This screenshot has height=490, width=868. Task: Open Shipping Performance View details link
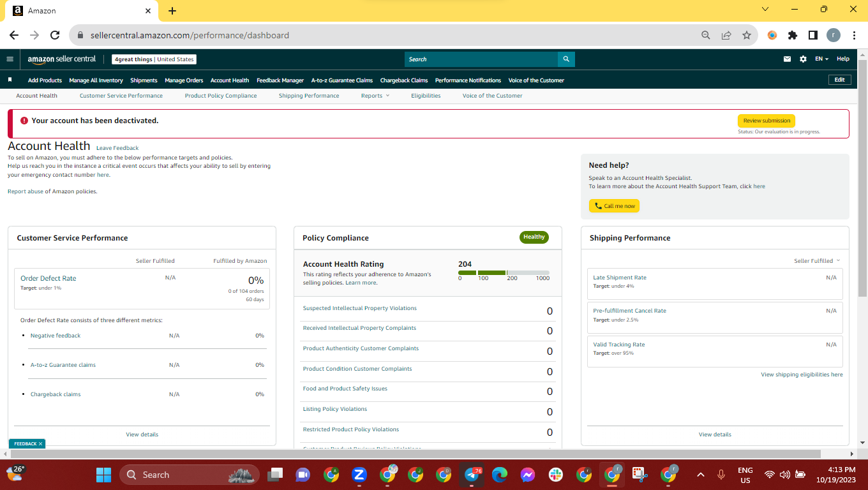(715, 434)
